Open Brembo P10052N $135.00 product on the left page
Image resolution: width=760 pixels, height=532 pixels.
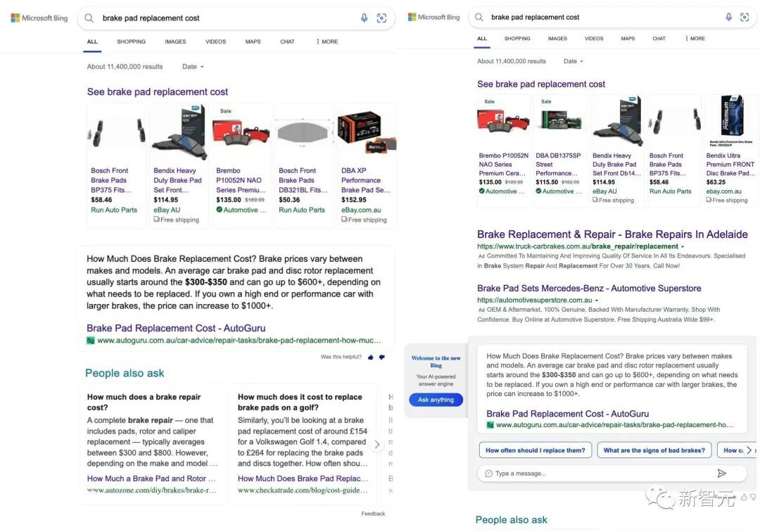point(242,165)
